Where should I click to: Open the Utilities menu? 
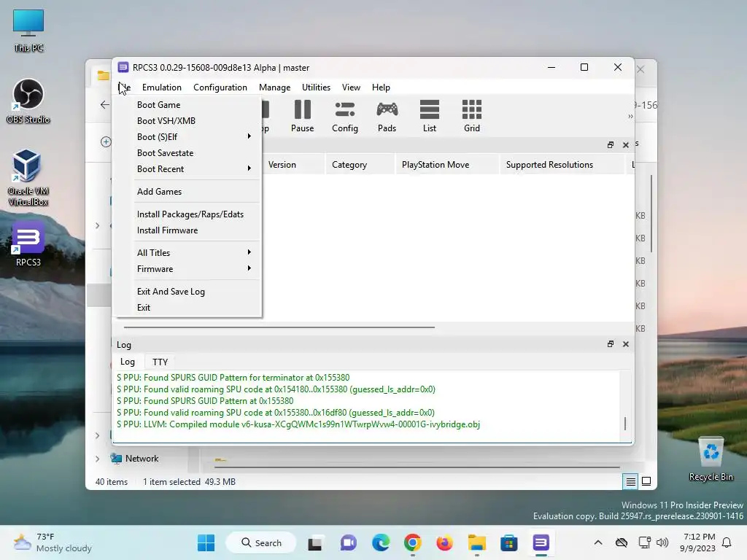tap(316, 87)
